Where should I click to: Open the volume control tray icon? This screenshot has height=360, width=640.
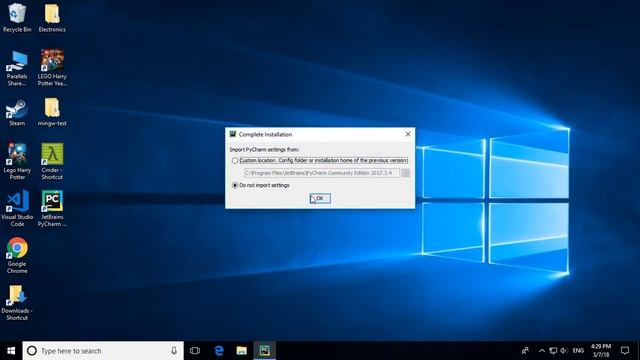(564, 351)
